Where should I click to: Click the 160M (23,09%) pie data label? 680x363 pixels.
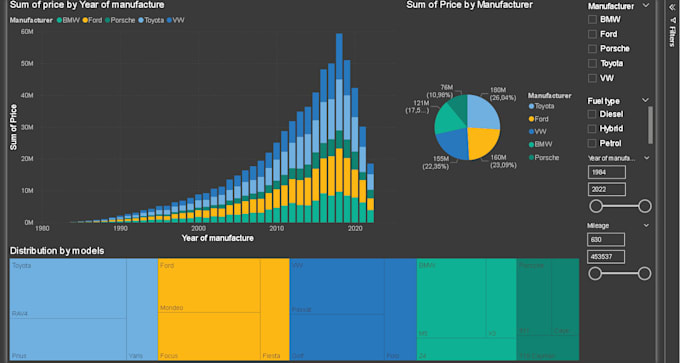(x=503, y=161)
